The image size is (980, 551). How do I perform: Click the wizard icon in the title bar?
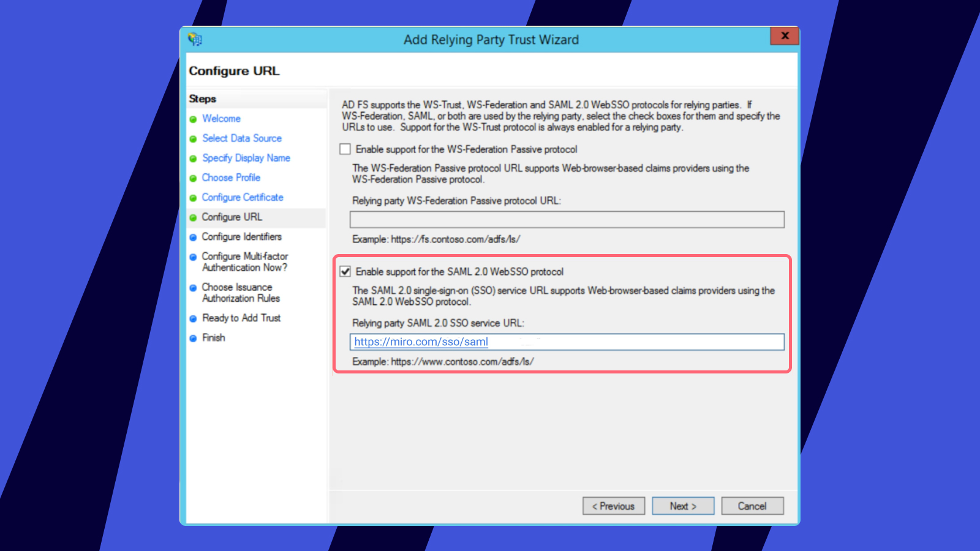tap(195, 40)
